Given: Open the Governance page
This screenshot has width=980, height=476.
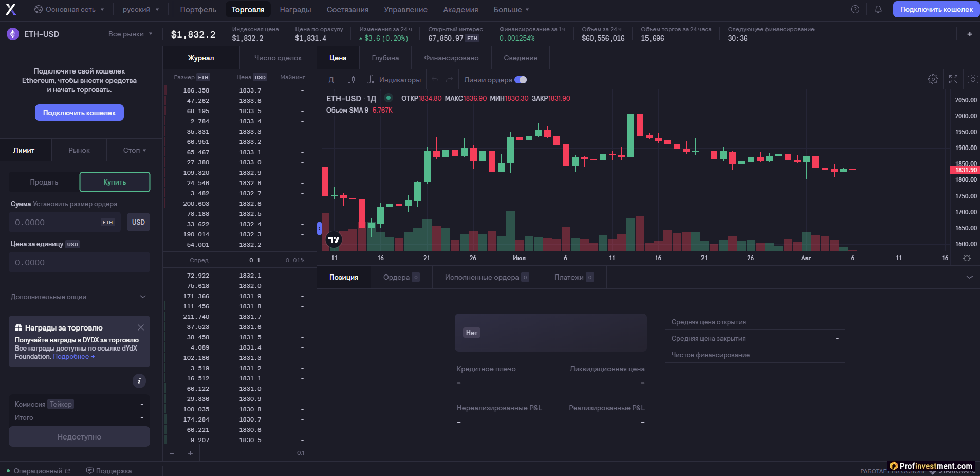Looking at the screenshot, I should click(x=405, y=9).
